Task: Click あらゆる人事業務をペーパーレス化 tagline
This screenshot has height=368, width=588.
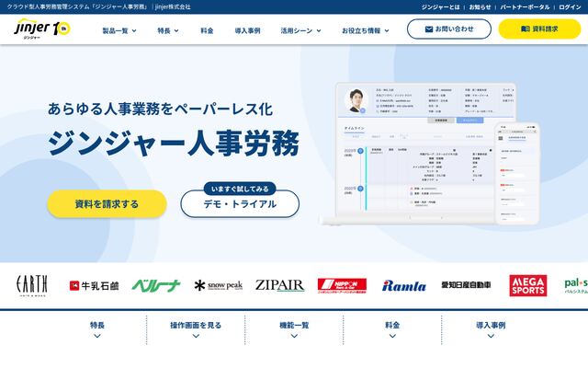Action: tap(160, 109)
